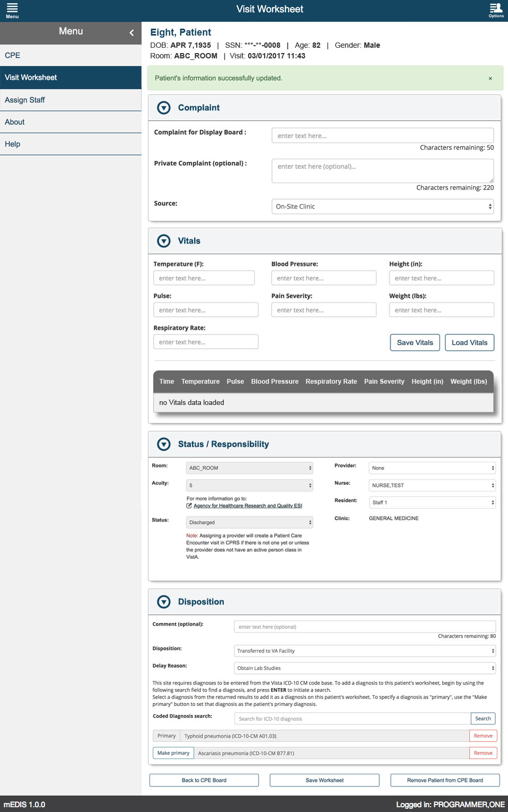Focus the Pulse field

point(206,310)
